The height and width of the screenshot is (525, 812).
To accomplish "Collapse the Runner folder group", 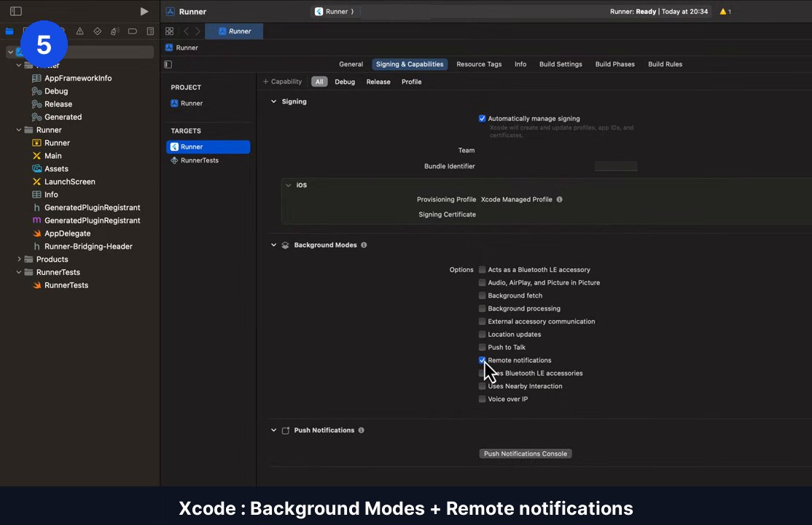I will tap(19, 130).
